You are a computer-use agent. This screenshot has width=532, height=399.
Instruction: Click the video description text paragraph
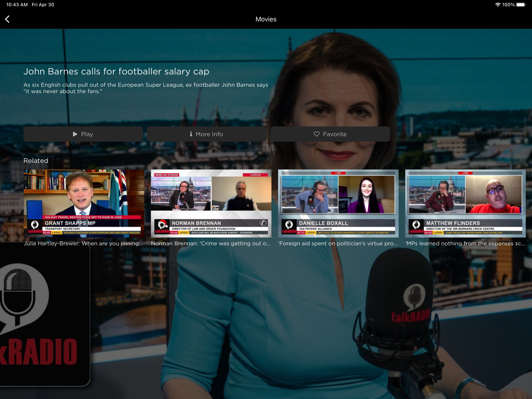click(x=145, y=88)
